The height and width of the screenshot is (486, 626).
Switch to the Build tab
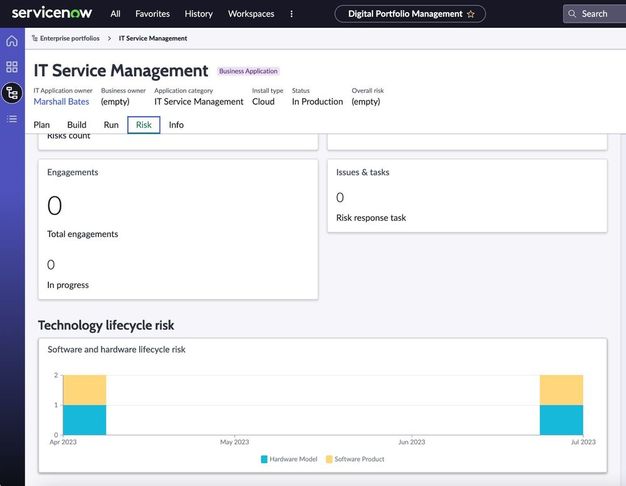point(77,125)
